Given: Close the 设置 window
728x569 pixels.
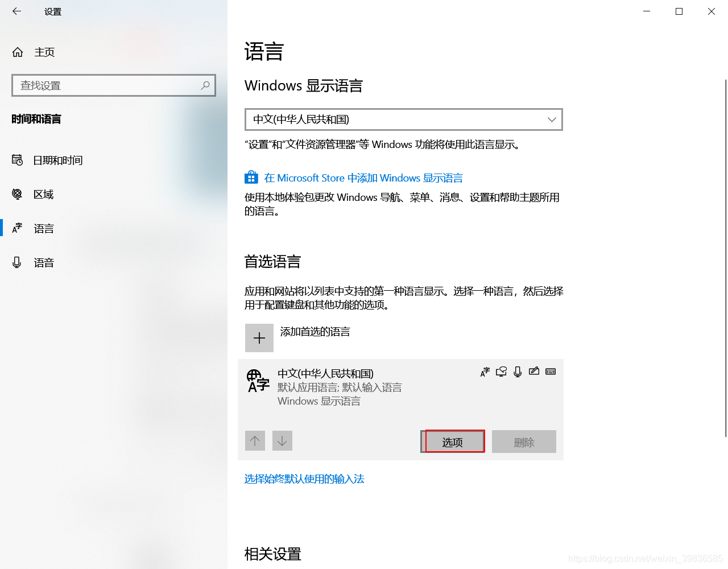Looking at the screenshot, I should 712,11.
